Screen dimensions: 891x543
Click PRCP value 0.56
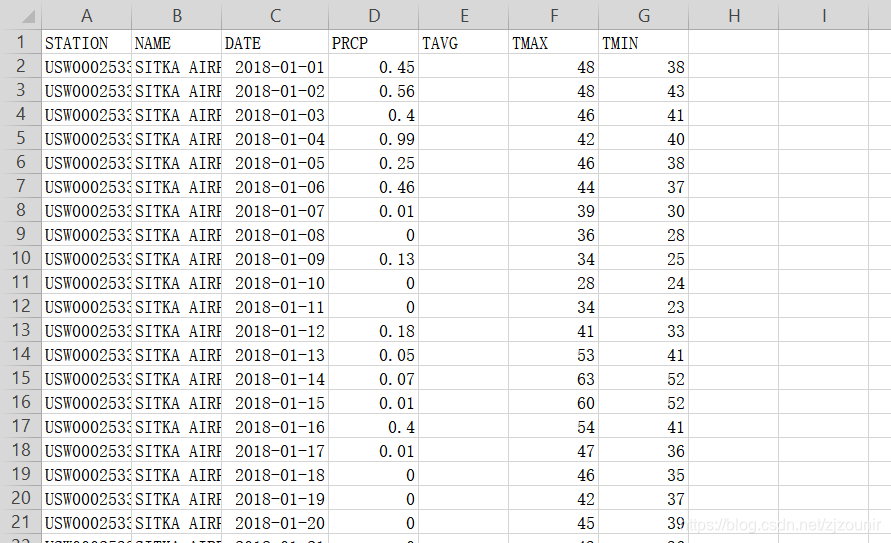pos(373,91)
